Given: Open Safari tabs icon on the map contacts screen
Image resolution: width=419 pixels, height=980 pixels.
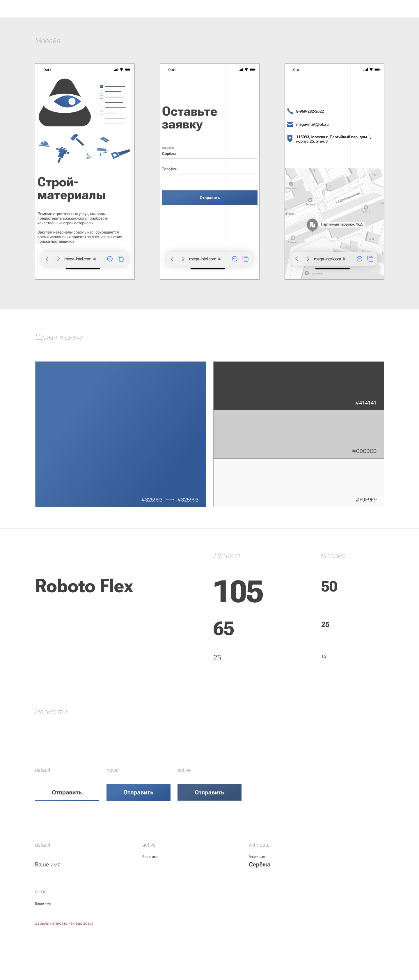Looking at the screenshot, I should point(370,259).
